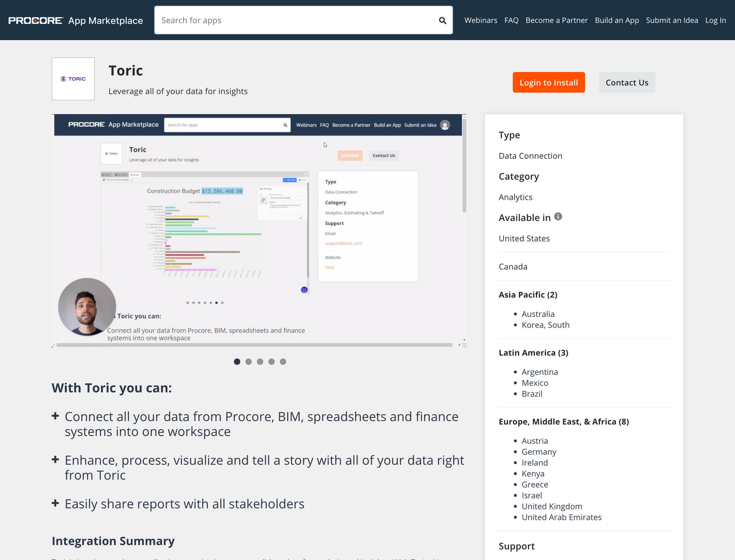This screenshot has height=560, width=735.
Task: Expand the Latin America region list
Action: (533, 352)
